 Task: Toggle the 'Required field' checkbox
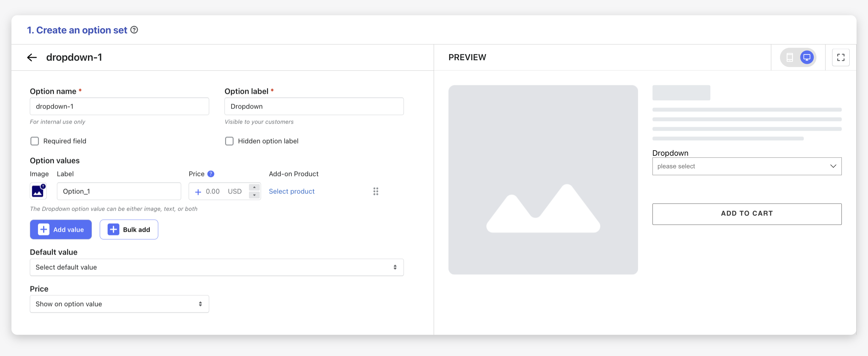[x=34, y=140]
